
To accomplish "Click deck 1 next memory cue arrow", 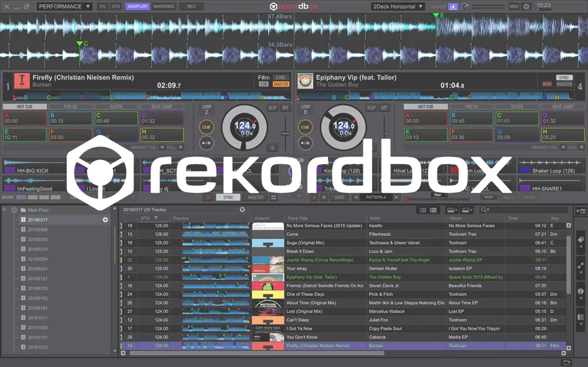I will pos(181,148).
